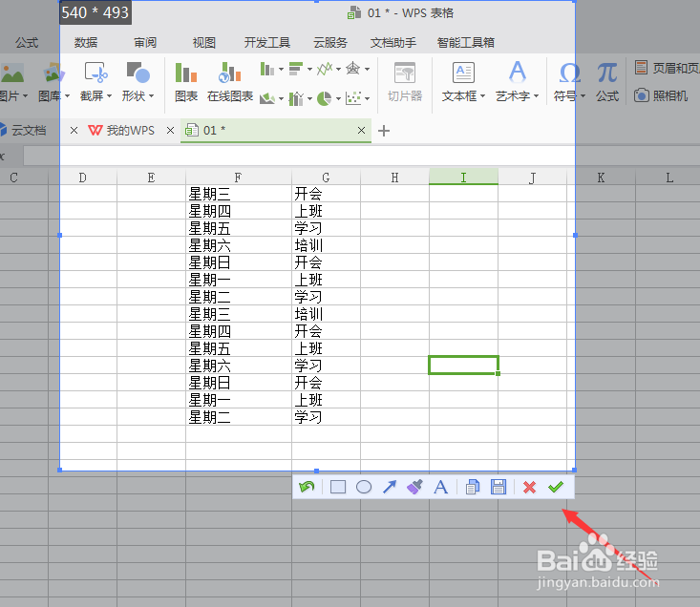Insert 公式 pi equation icon
700x607 pixels.
607,73
